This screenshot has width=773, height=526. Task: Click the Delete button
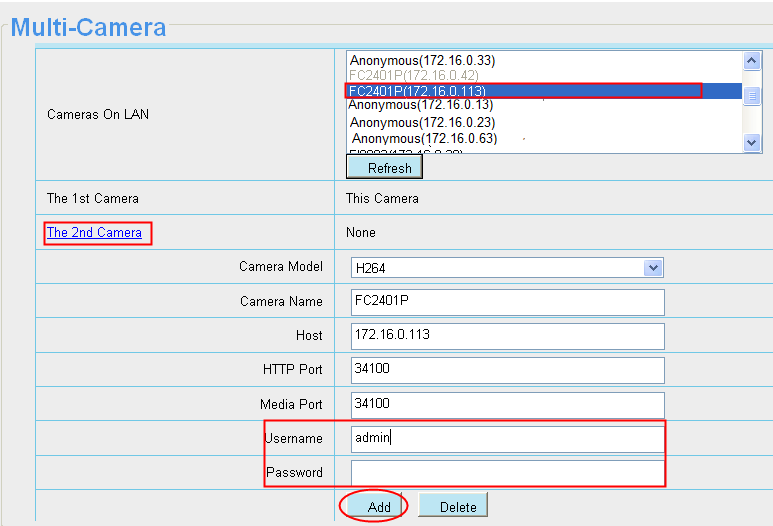click(453, 505)
